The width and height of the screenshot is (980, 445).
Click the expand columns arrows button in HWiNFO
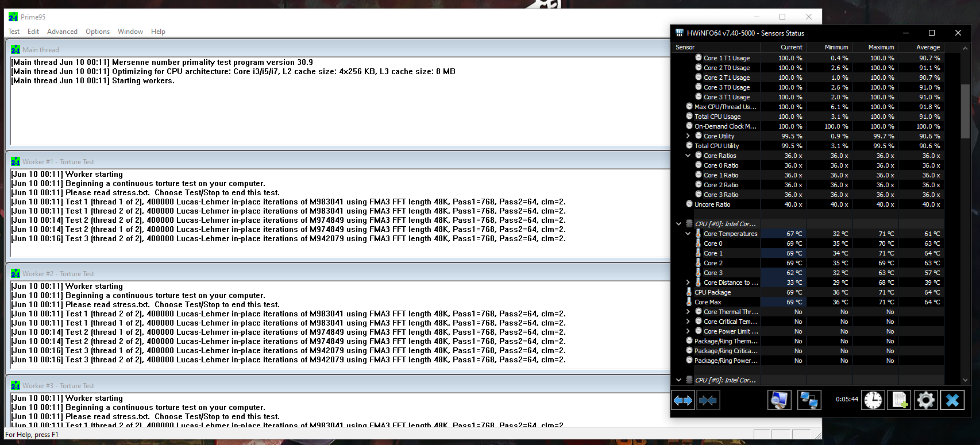point(683,400)
